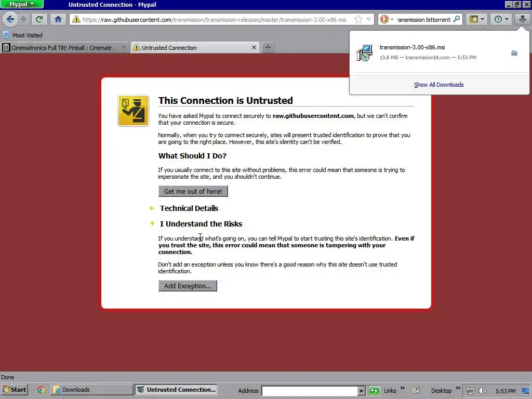Open the URL history dropdown arrow
The height and width of the screenshot is (399, 532).
click(x=368, y=19)
